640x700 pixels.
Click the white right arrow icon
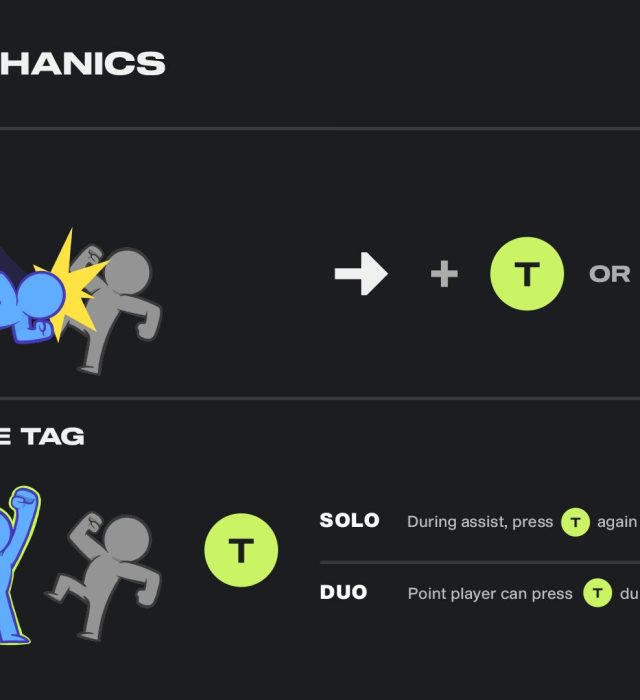pos(360,274)
